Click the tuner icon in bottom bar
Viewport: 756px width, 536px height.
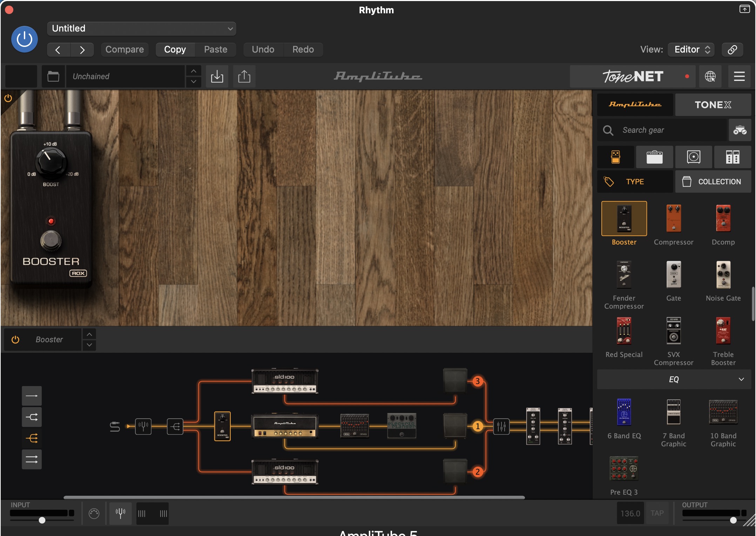[x=120, y=514]
